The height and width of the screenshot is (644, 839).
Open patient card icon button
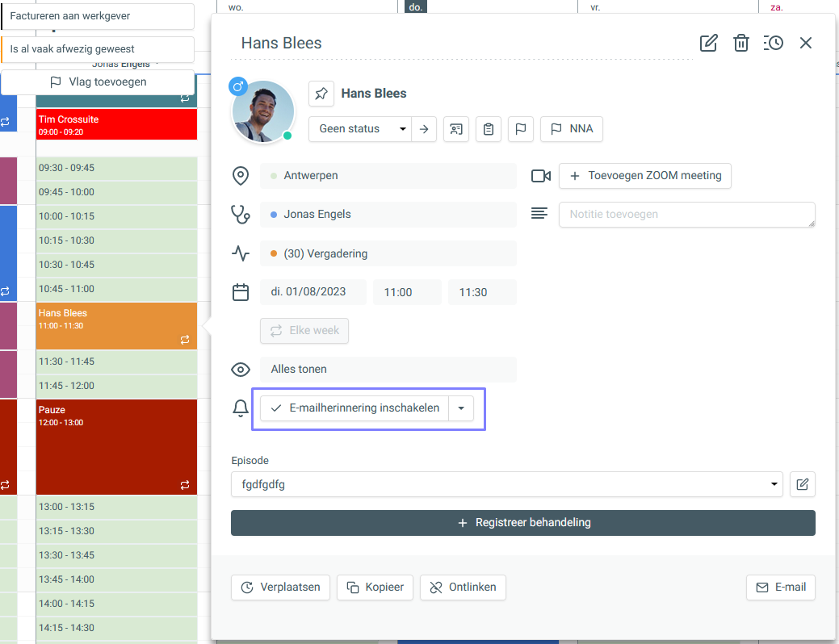tap(456, 129)
